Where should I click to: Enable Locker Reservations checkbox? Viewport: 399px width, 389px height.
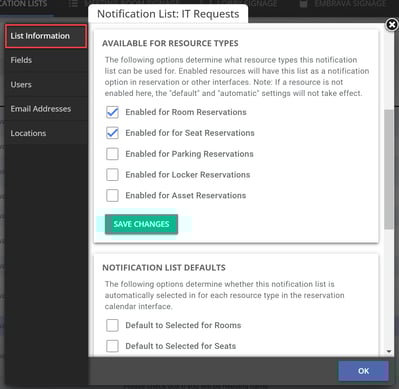pos(112,175)
